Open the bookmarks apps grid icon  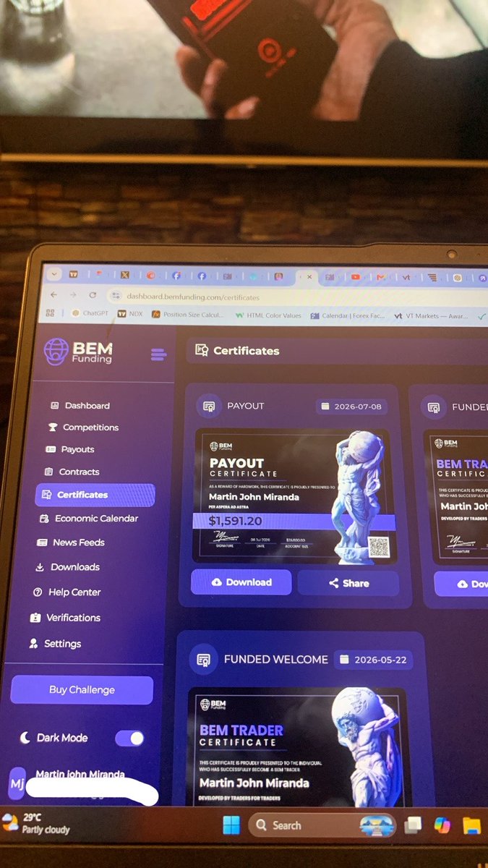pyautogui.click(x=50, y=313)
